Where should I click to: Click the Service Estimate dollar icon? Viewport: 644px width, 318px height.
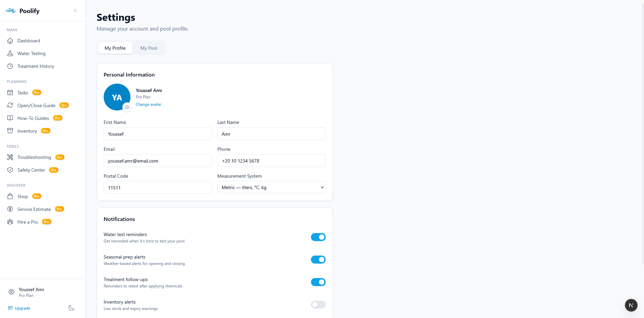pyautogui.click(x=10, y=209)
